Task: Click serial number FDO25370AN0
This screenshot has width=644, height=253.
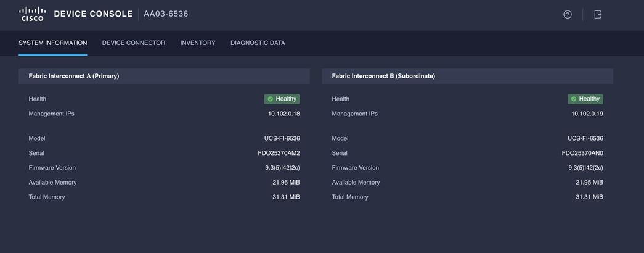Action: pos(582,153)
